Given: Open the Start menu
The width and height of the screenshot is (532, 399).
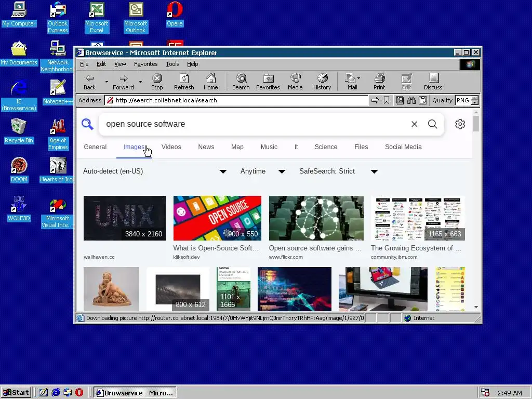Looking at the screenshot, I should tap(16, 393).
